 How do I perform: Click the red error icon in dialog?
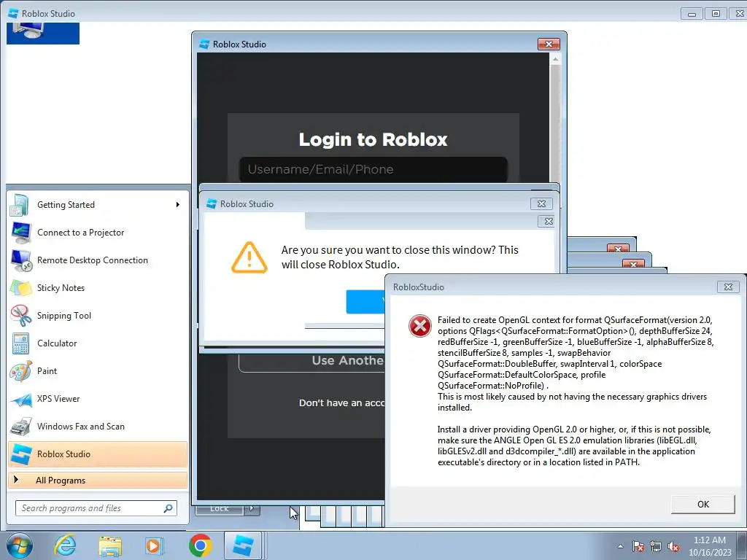point(419,326)
